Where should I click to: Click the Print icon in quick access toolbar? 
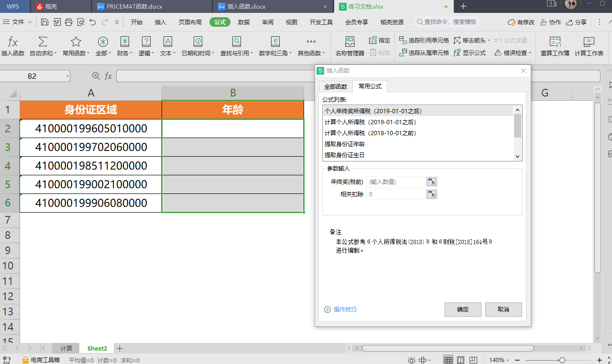point(68,22)
